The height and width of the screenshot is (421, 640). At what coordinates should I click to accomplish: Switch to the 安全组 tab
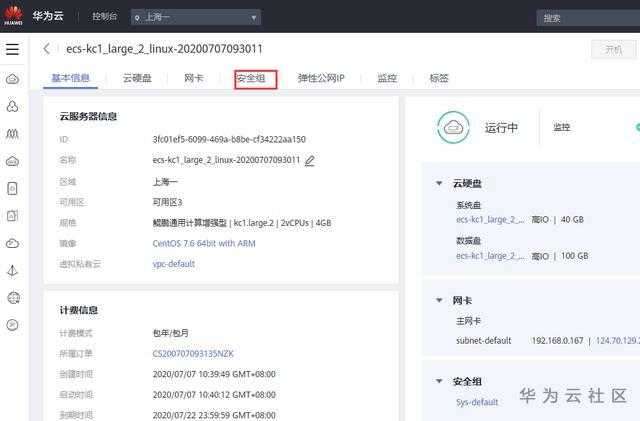point(251,78)
